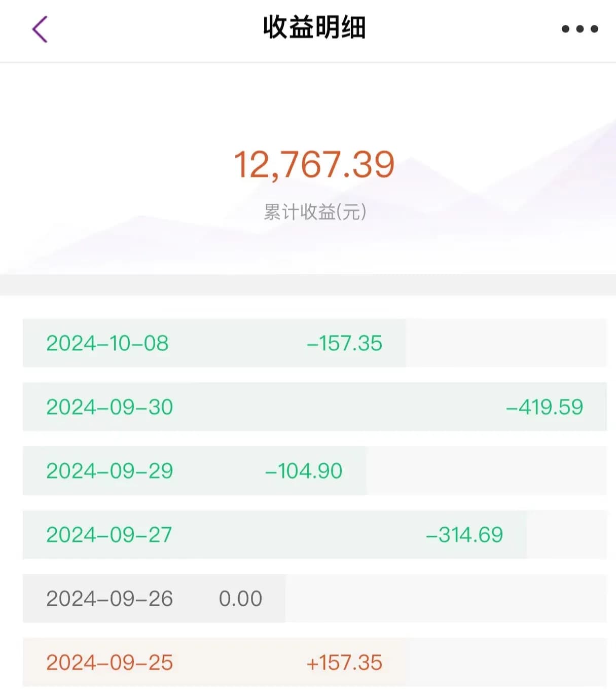Image resolution: width=616 pixels, height=698 pixels.
Task: Open the 2024-09-25 earnings entry
Action: tap(314, 663)
